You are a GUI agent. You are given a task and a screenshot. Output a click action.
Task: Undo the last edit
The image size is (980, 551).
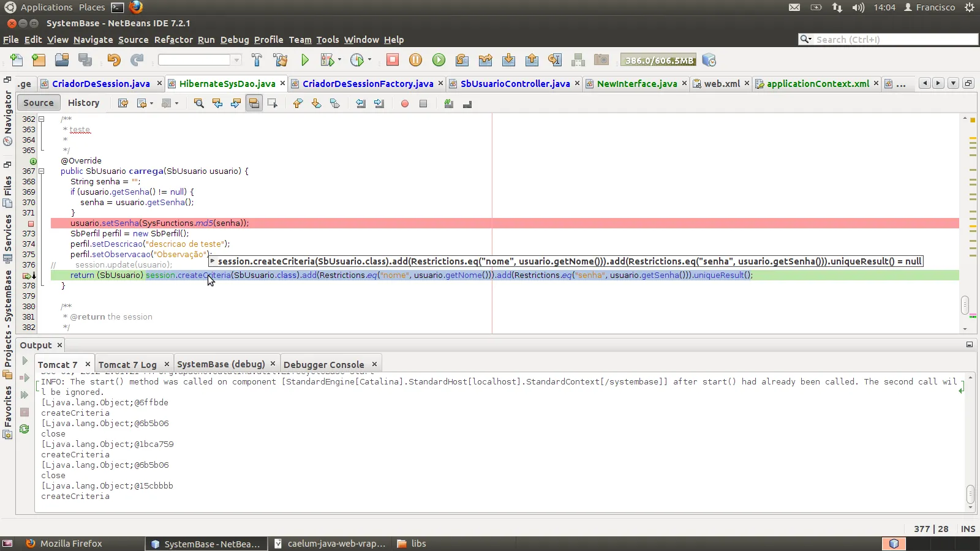pos(114,60)
